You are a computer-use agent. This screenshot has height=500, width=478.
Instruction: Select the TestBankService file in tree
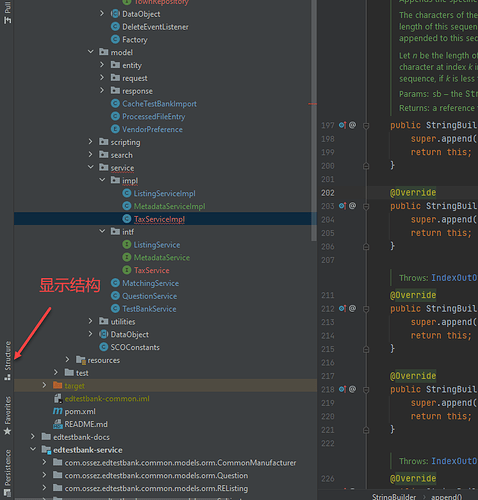pos(149,309)
